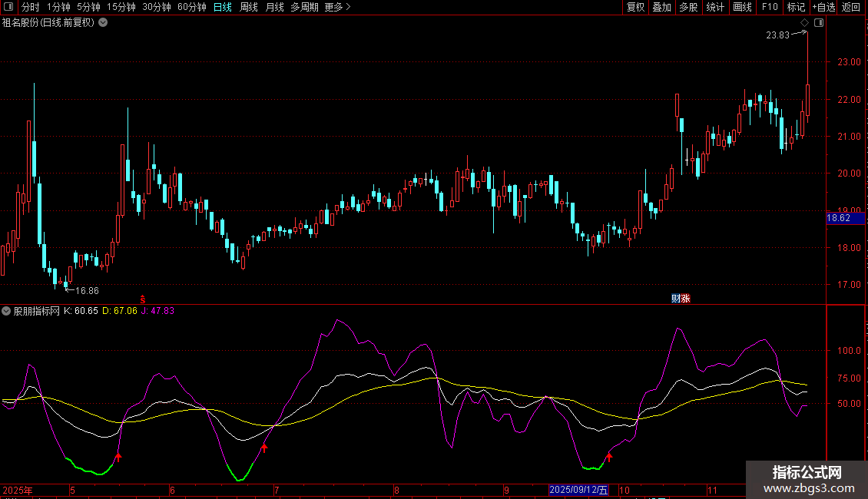Click the red 涨 marker icon

click(685, 299)
